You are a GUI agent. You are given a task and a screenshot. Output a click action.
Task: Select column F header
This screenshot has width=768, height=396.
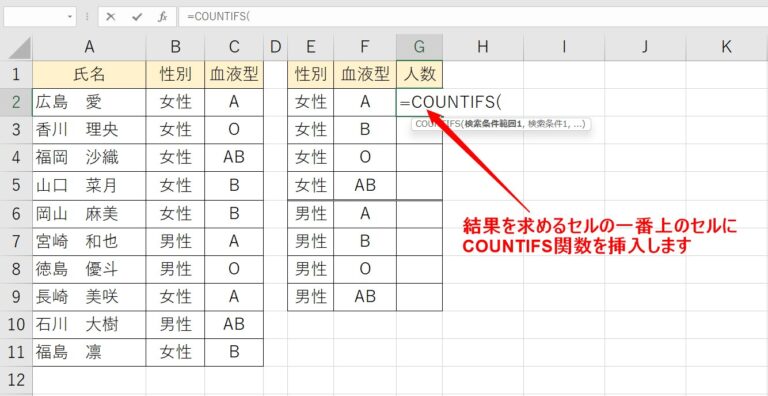(365, 47)
